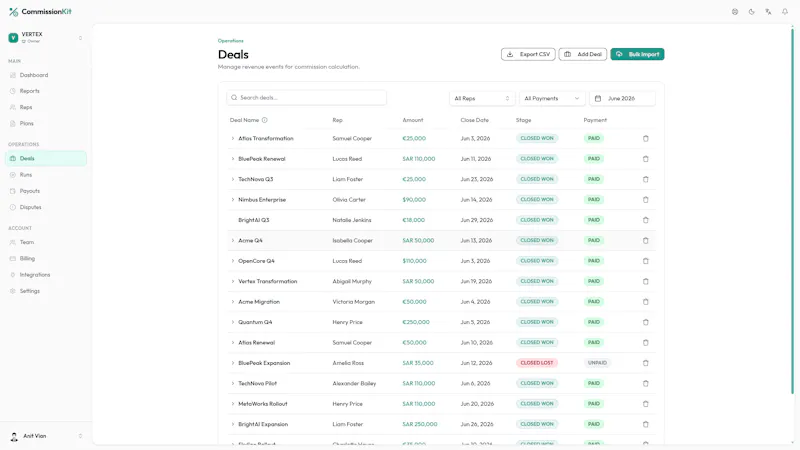This screenshot has width=800, height=450.
Task: Open the All Reps dropdown
Action: [x=482, y=98]
